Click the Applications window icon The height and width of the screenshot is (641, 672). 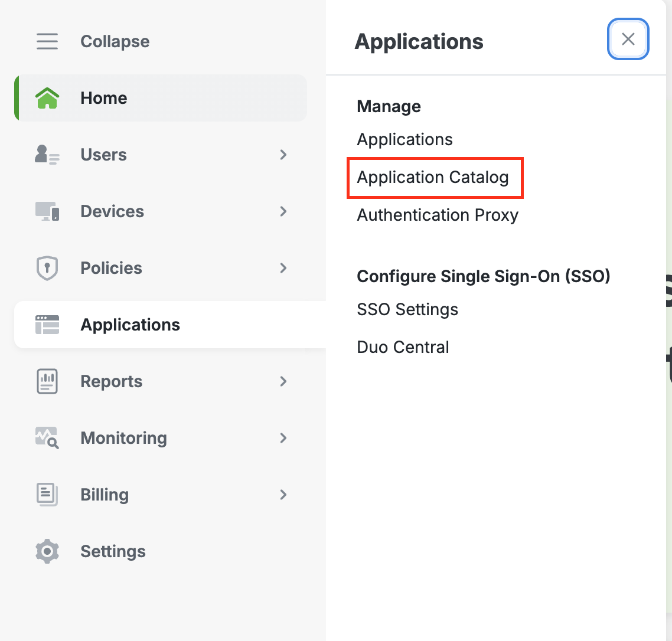click(x=47, y=325)
